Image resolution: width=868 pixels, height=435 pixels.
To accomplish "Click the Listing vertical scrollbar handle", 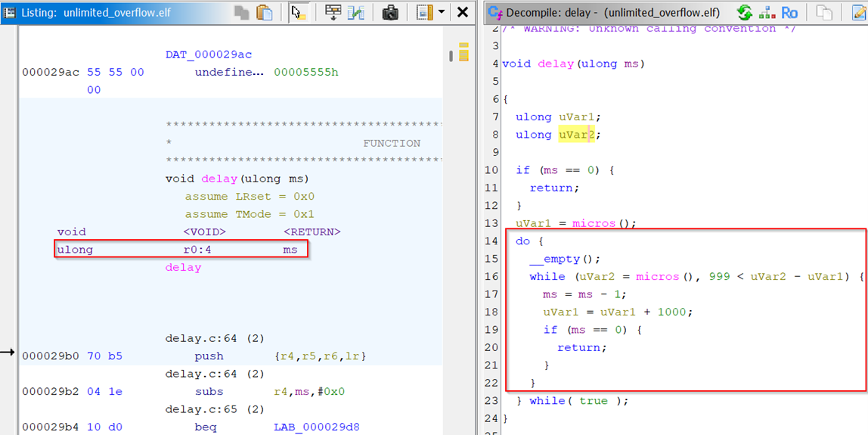I will [451, 56].
